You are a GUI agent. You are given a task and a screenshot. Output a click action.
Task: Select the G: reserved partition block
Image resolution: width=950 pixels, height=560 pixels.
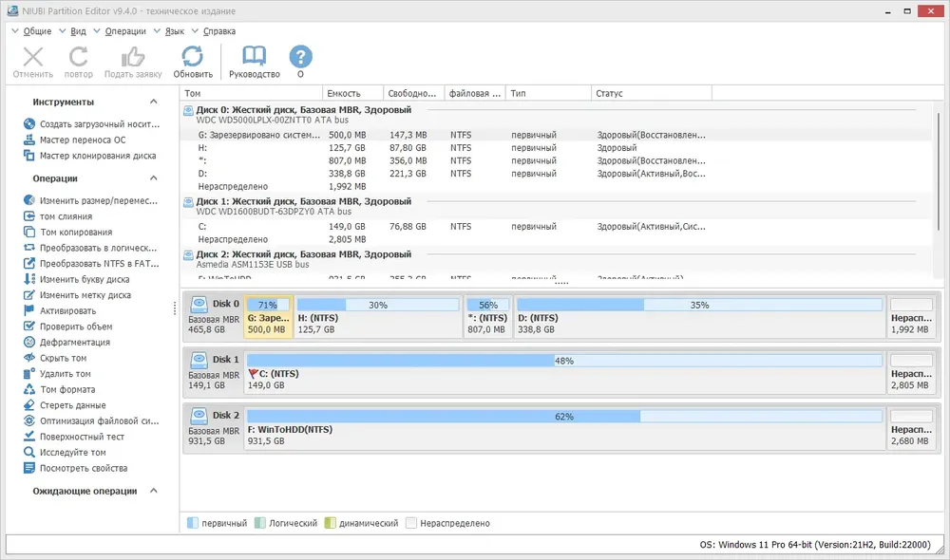click(269, 317)
